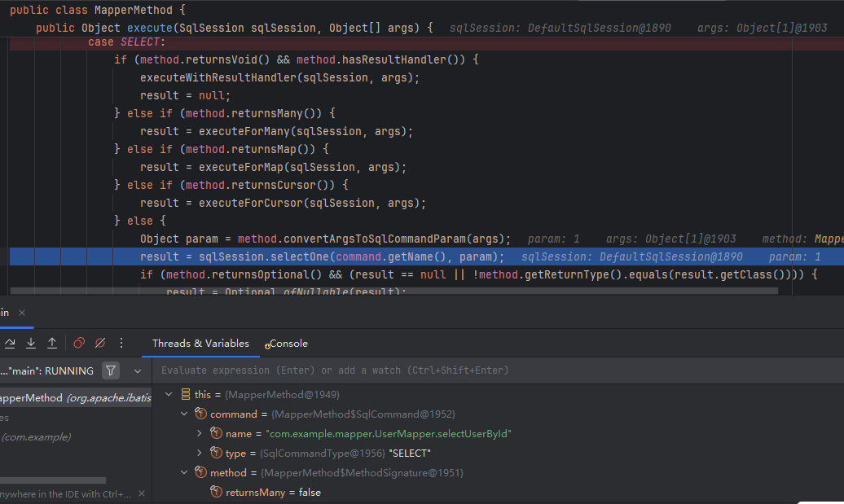The width and height of the screenshot is (844, 504).
Task: Click the 'method' field icon
Action: coord(200,472)
